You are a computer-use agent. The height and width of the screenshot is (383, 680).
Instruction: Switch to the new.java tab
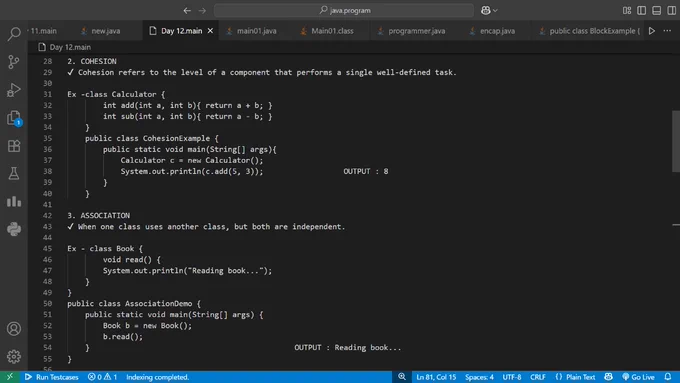pyautogui.click(x=106, y=31)
